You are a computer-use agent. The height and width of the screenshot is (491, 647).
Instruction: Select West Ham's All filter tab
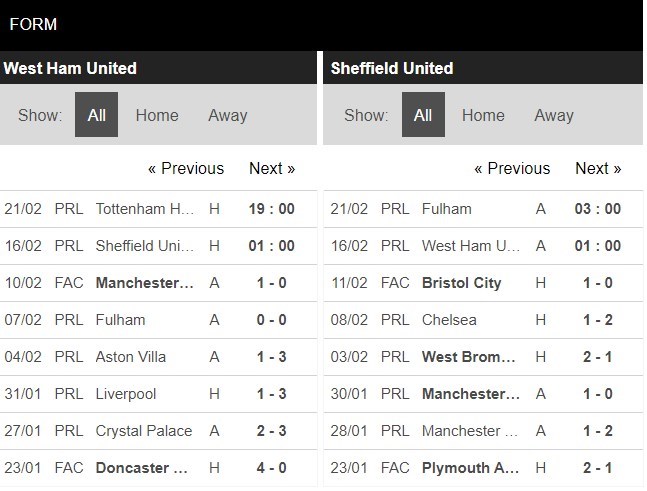96,115
